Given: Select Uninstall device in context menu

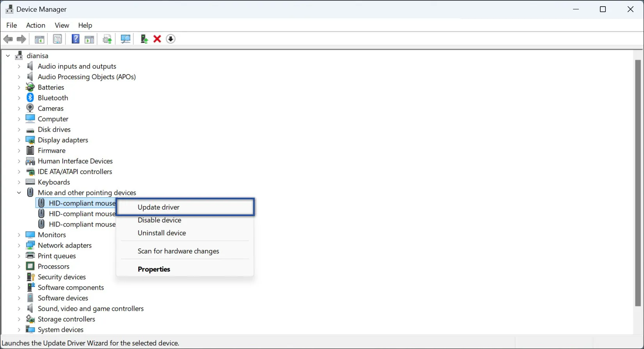Looking at the screenshot, I should tap(161, 233).
